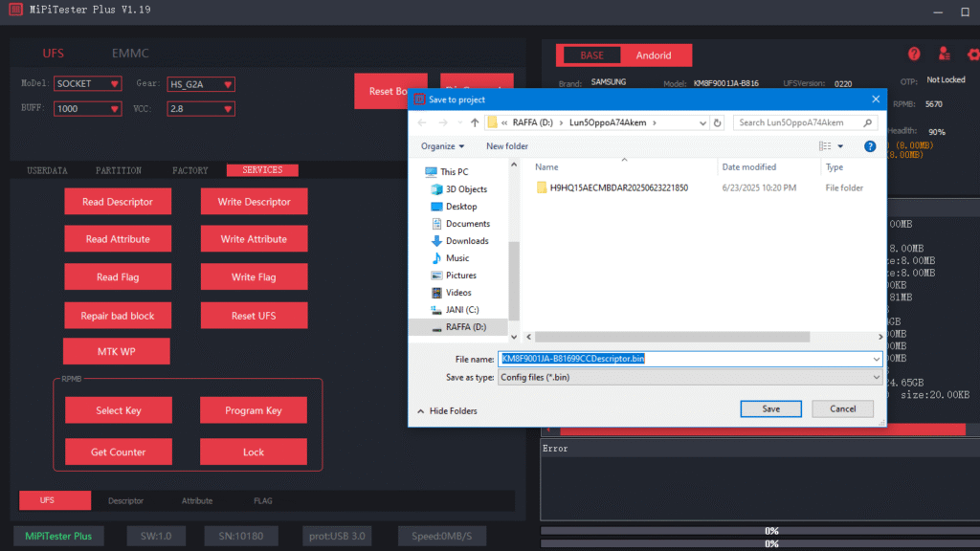Viewport: 980px width, 551px height.
Task: Click the Read Descriptor button
Action: click(117, 201)
